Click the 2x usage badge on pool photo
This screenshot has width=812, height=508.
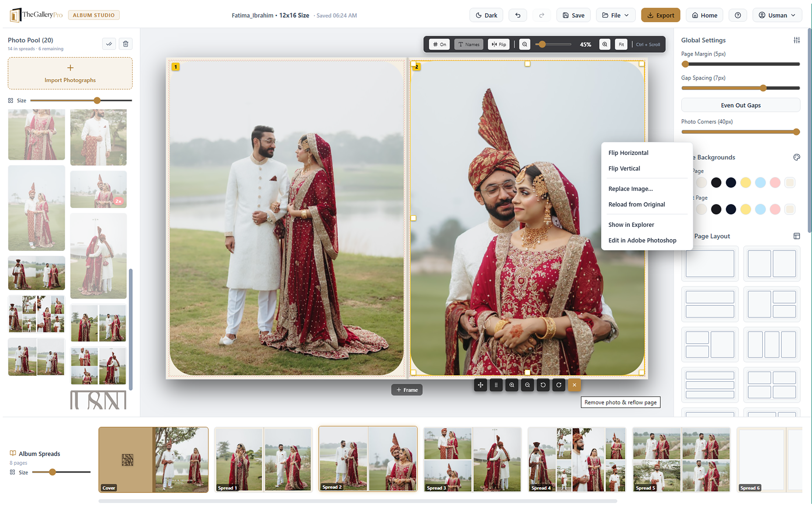118,201
